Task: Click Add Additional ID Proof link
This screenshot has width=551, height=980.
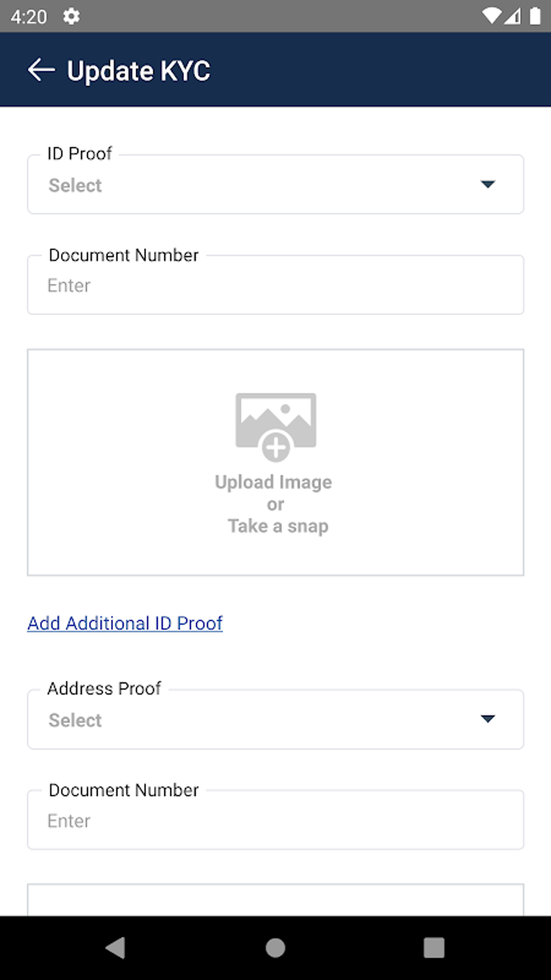Action: (125, 623)
